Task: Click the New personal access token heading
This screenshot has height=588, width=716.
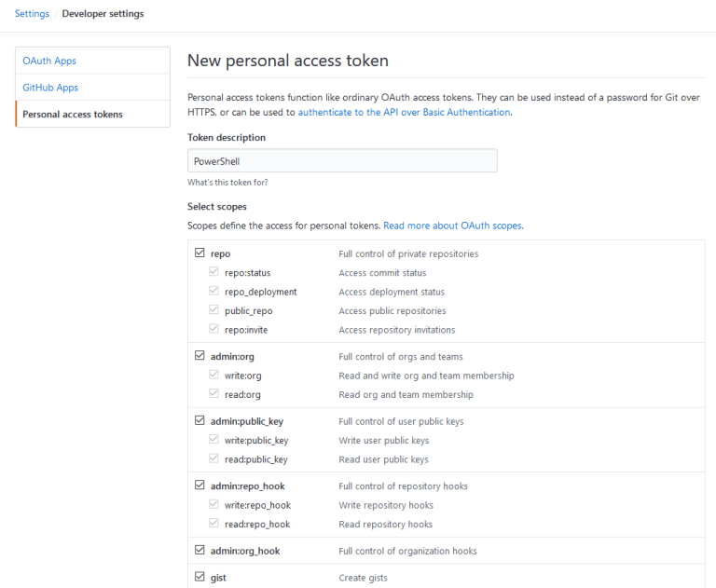Action: coord(288,61)
